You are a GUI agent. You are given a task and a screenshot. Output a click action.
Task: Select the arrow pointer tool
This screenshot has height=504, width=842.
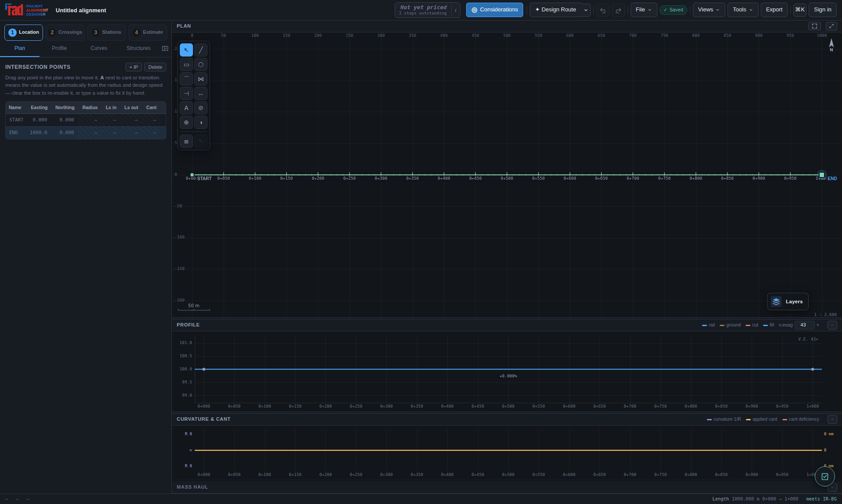pyautogui.click(x=186, y=50)
